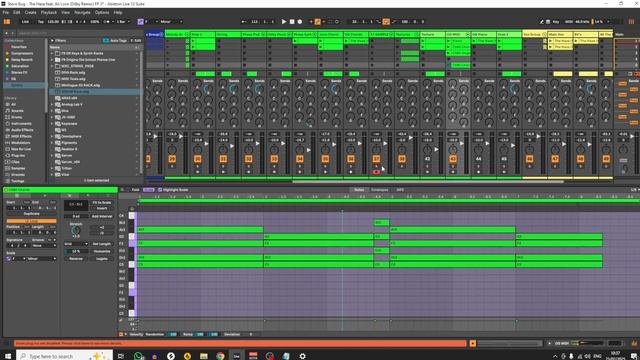Toggle track activator 47
The image size is (640, 360).
(x=555, y=159)
